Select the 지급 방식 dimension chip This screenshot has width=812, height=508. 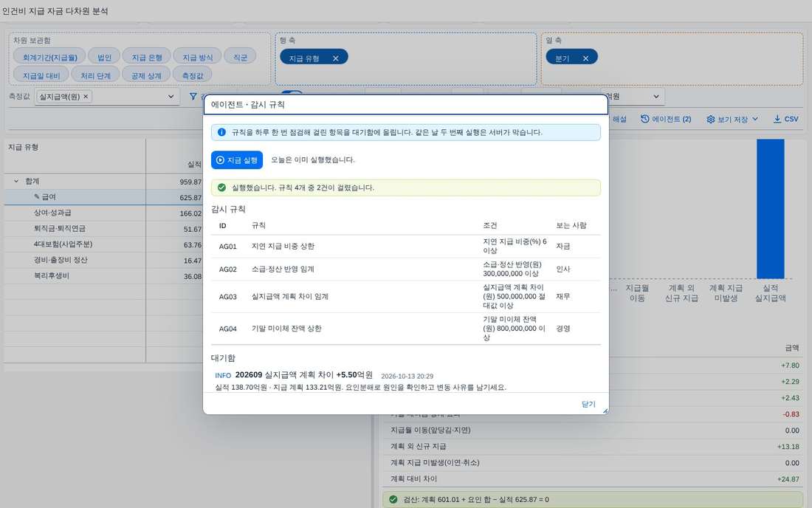pos(197,57)
